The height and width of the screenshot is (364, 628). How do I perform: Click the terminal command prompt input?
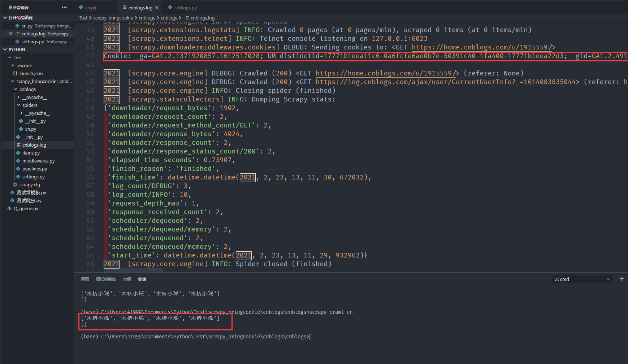311,337
